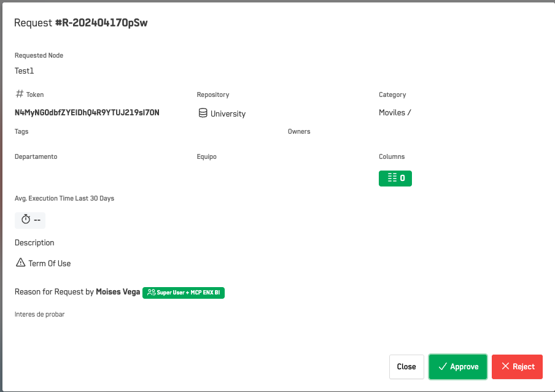
Task: Click the Columns label
Action: pos(392,156)
